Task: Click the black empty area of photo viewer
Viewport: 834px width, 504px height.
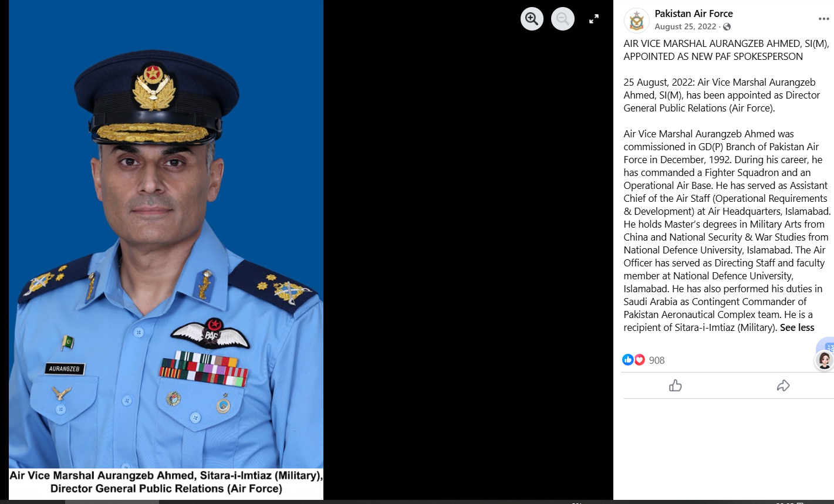Action: coord(468,264)
